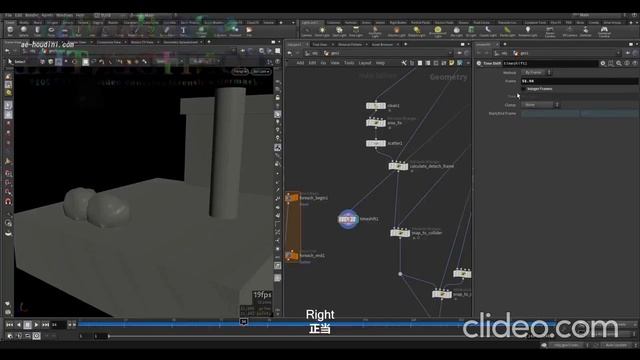Open the parameter pane path dropdown arrow
The image size is (640, 360).
point(619,53)
